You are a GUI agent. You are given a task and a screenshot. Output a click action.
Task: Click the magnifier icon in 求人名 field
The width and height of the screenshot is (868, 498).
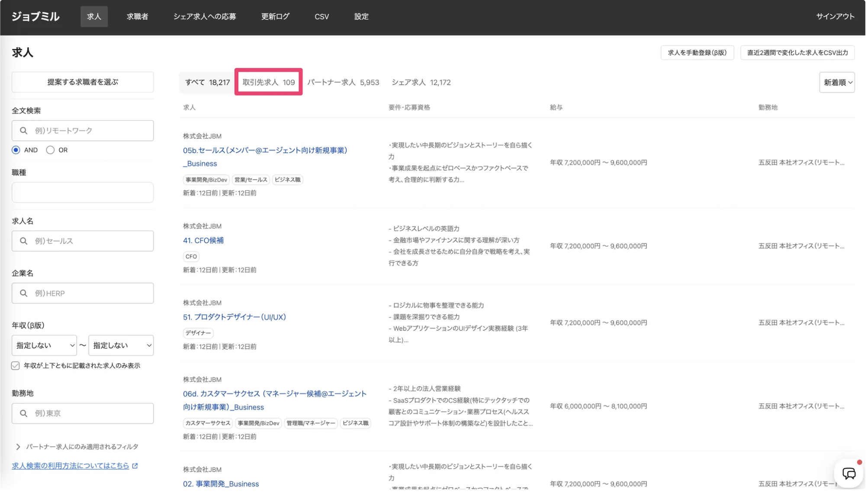coord(24,241)
